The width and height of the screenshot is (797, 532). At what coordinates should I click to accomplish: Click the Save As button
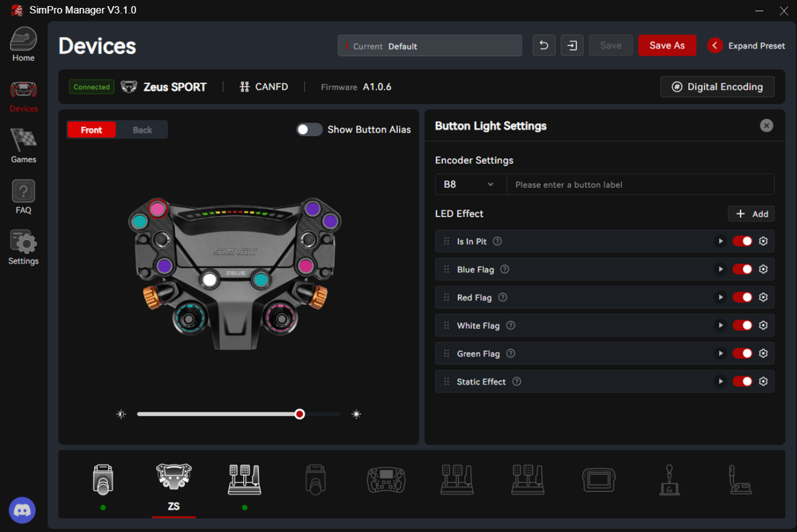[x=667, y=45]
